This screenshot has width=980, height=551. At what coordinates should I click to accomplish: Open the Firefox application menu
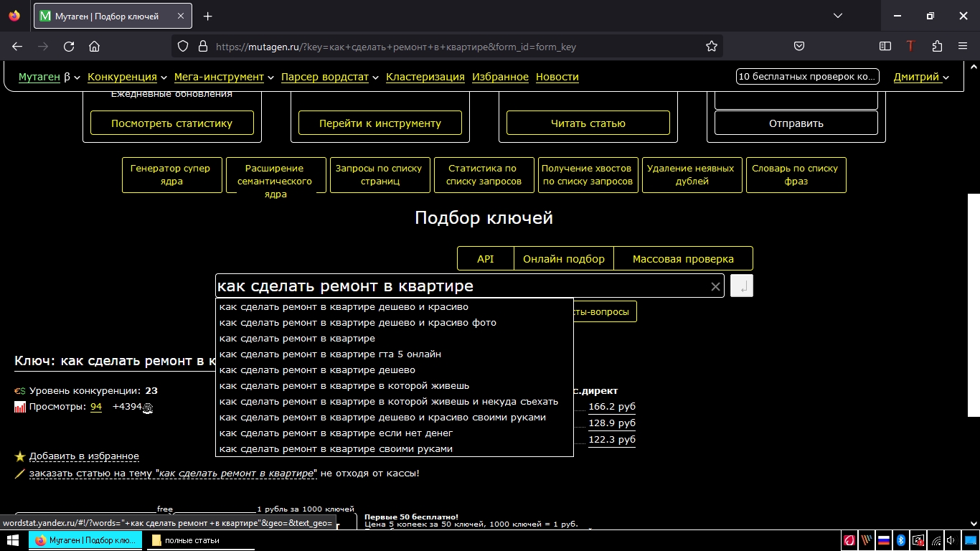963,47
